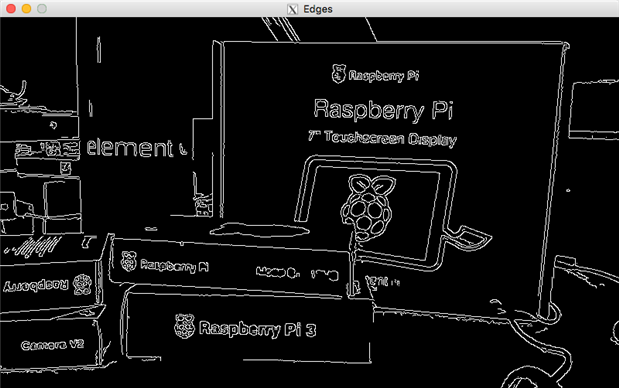Click the raspberry logo on the middle box
The height and width of the screenshot is (388, 619).
coord(129,261)
